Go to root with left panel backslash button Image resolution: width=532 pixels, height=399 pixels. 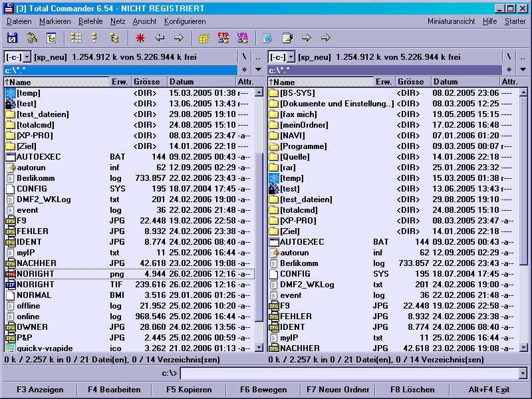coord(244,57)
